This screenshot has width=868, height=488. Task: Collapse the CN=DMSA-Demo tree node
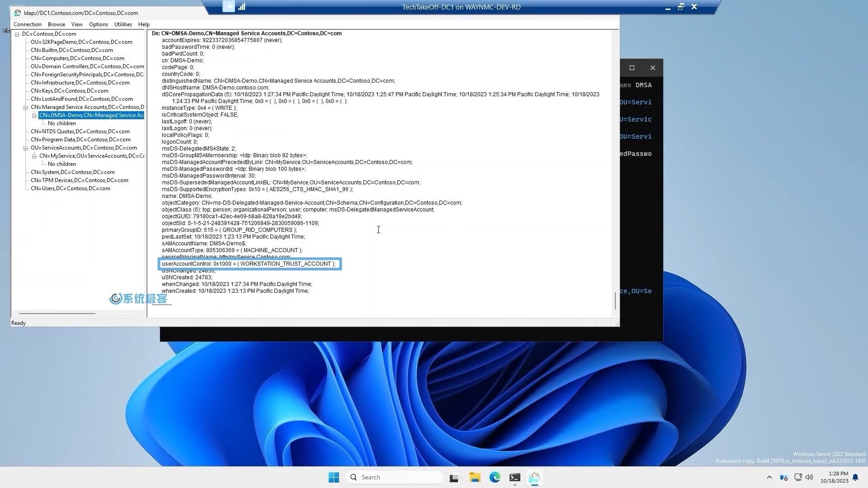34,116
